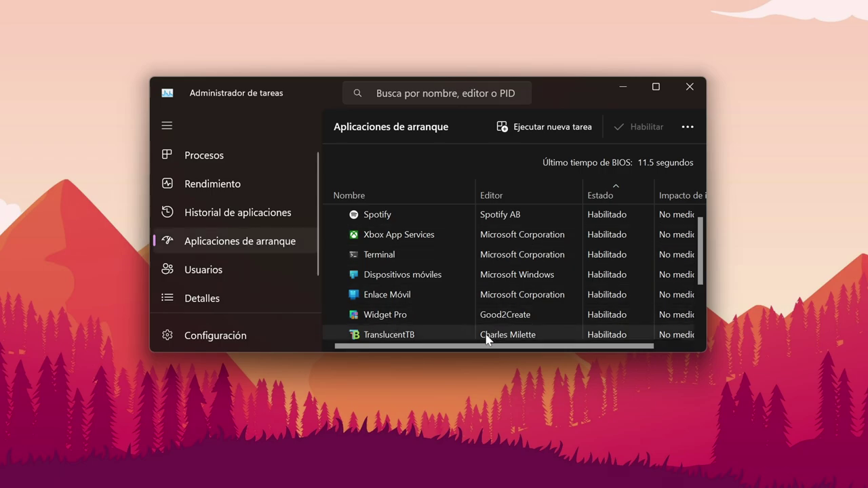
Task: Click the Detalles list icon
Action: [167, 298]
